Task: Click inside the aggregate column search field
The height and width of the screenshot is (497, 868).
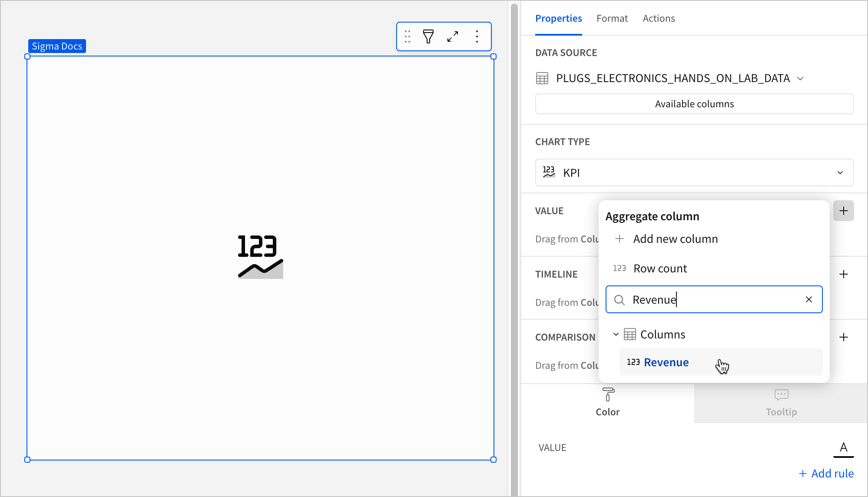Action: [x=712, y=299]
